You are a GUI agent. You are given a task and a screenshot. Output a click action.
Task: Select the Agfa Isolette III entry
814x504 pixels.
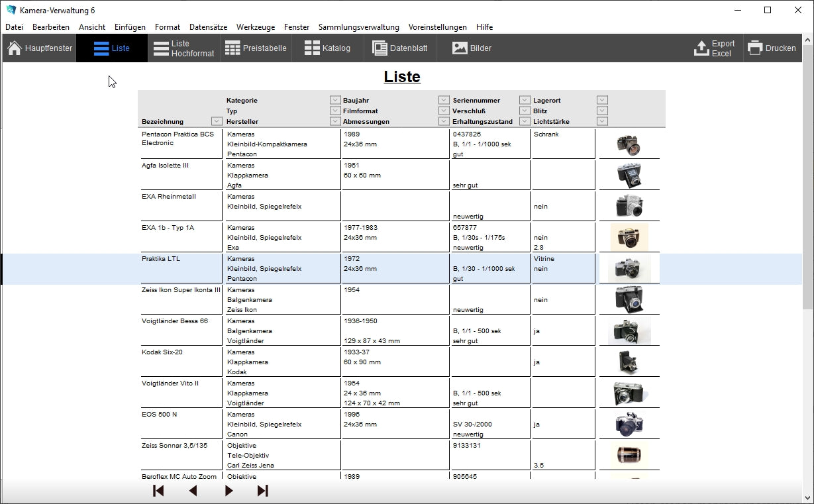pos(166,166)
